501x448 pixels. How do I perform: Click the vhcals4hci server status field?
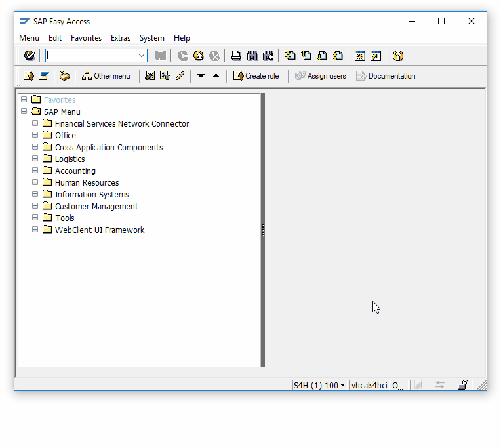369,386
